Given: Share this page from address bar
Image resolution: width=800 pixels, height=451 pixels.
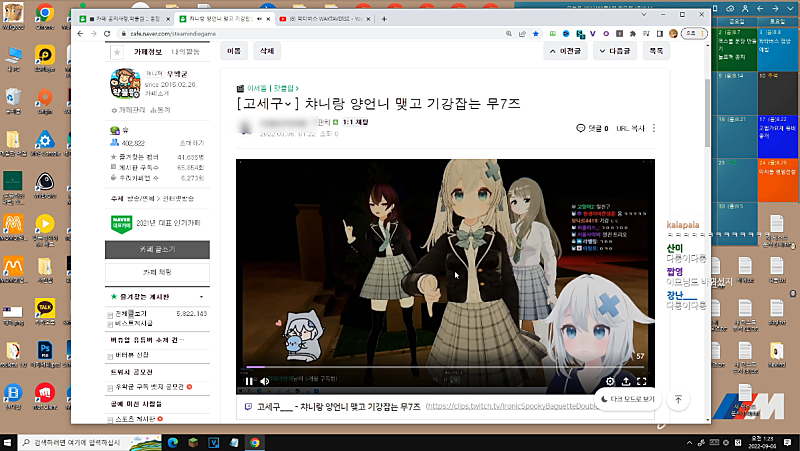Looking at the screenshot, I should [x=522, y=34].
